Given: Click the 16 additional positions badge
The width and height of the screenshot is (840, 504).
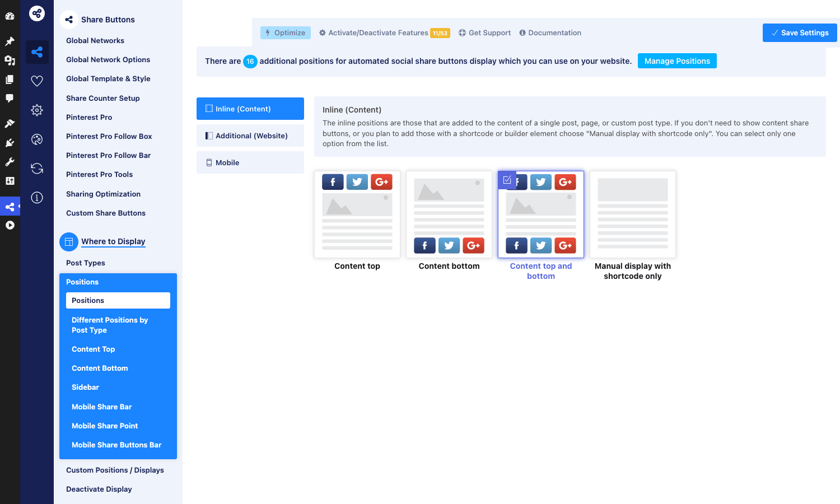Looking at the screenshot, I should click(x=250, y=61).
